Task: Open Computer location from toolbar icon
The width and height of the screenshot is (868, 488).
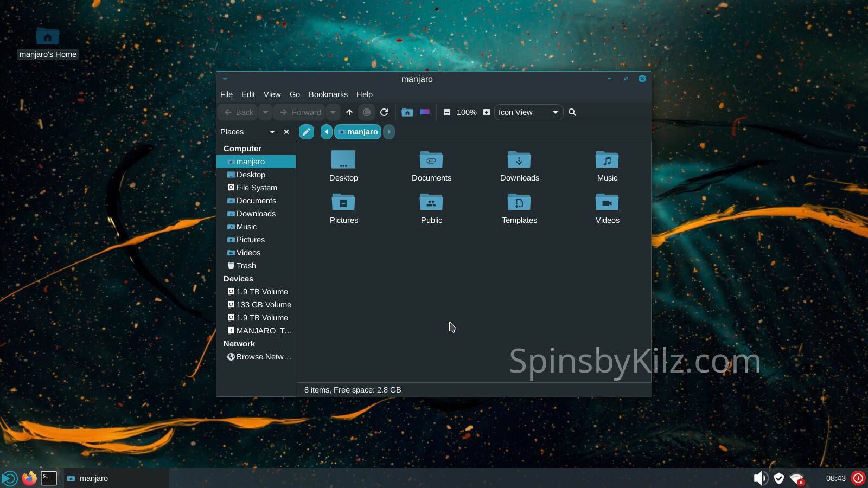Action: click(x=425, y=112)
